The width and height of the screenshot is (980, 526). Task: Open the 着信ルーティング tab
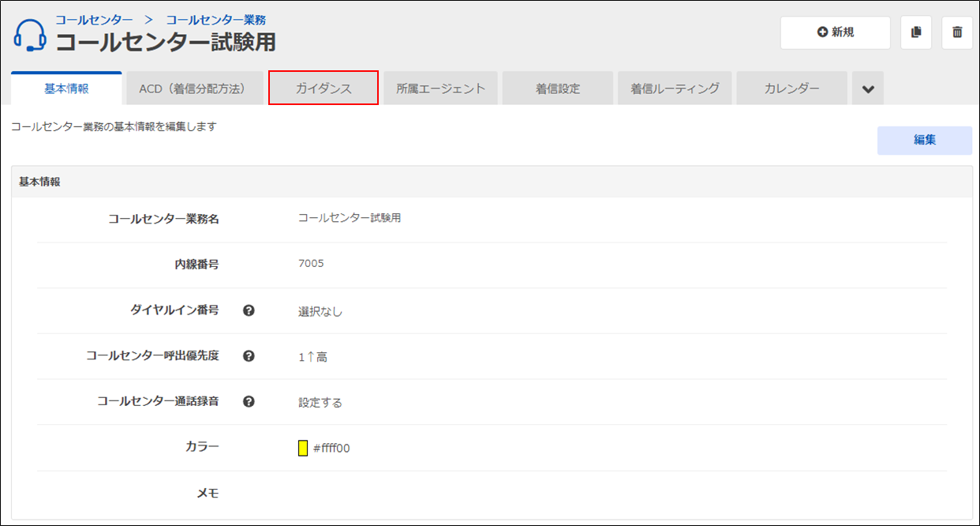point(675,88)
